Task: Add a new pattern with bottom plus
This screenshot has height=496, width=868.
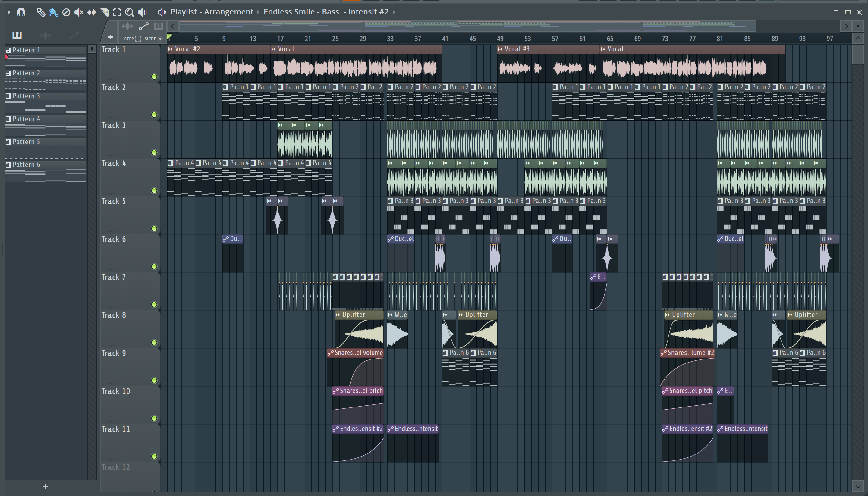Action: 45,487
